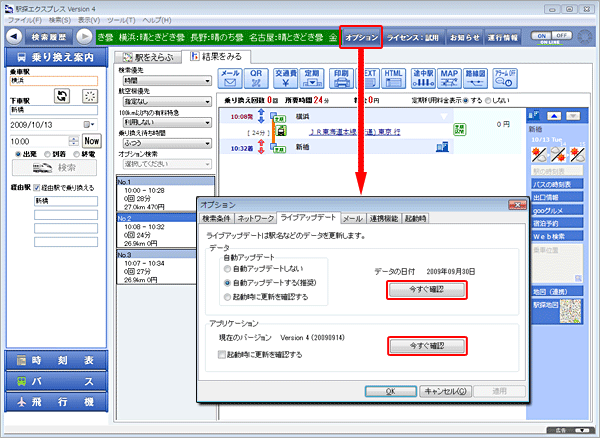
Task: Select する for 定期利用料金表示
Action: 466,101
